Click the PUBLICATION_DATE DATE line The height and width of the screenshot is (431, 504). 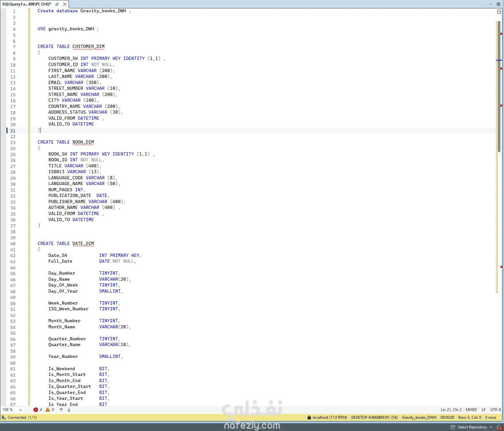point(79,196)
